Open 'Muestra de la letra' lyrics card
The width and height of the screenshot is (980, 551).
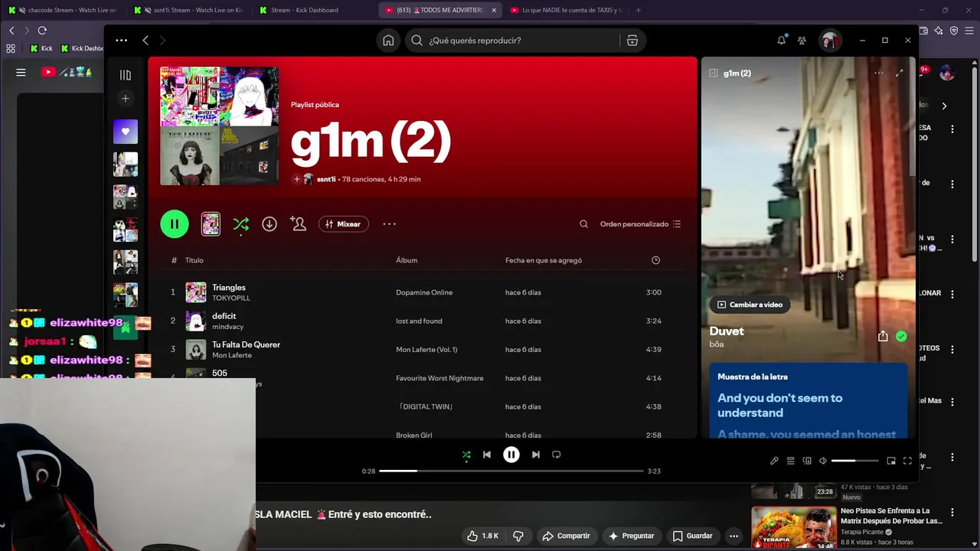[x=808, y=401]
